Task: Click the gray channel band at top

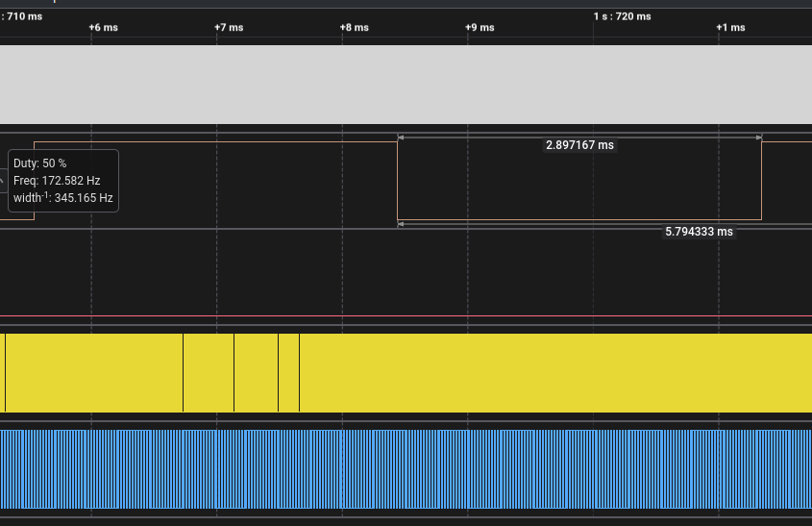Action: point(406,85)
